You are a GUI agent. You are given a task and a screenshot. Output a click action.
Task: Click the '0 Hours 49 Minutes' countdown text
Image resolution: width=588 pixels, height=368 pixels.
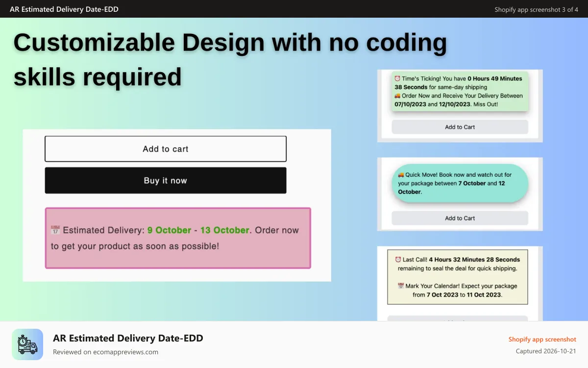[x=495, y=79]
